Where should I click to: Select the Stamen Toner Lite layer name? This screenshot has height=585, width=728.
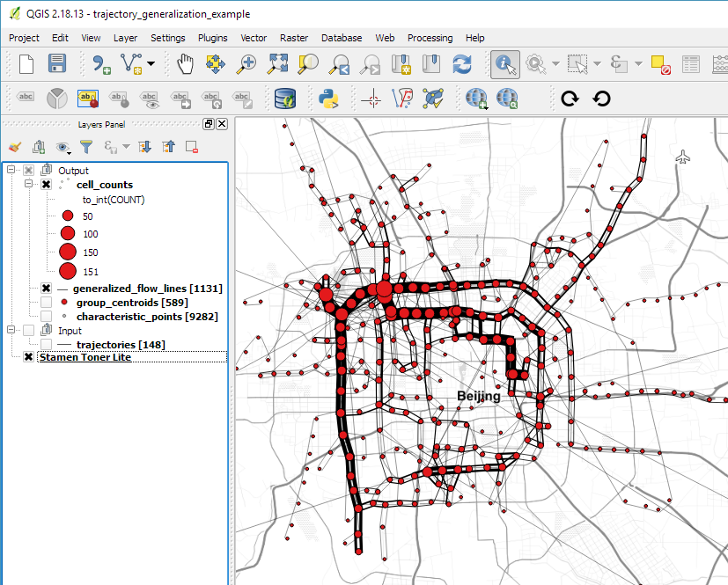pos(85,357)
